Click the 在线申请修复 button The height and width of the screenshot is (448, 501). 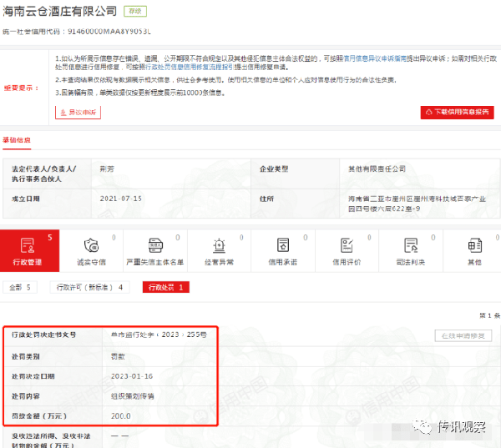click(x=463, y=335)
